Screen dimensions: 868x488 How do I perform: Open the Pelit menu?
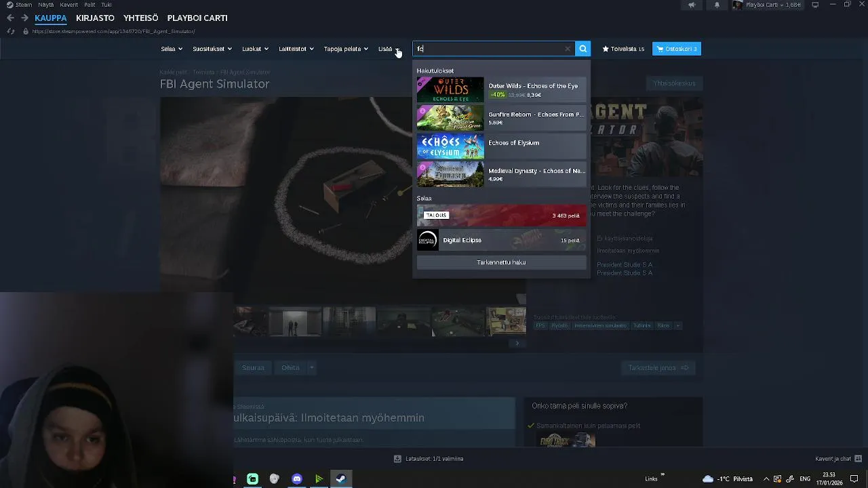[x=90, y=5]
